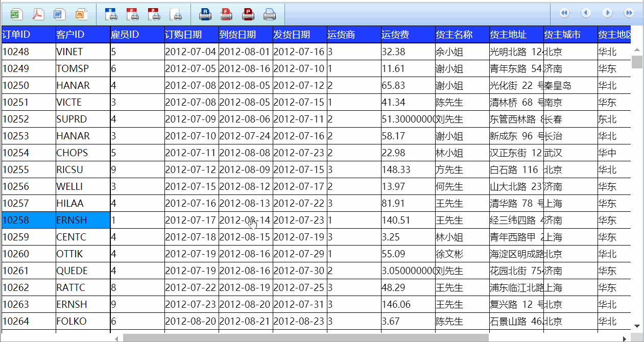This screenshot has height=342, width=644.
Task: Open print preview marked with red F
Action: pyautogui.click(x=132, y=14)
